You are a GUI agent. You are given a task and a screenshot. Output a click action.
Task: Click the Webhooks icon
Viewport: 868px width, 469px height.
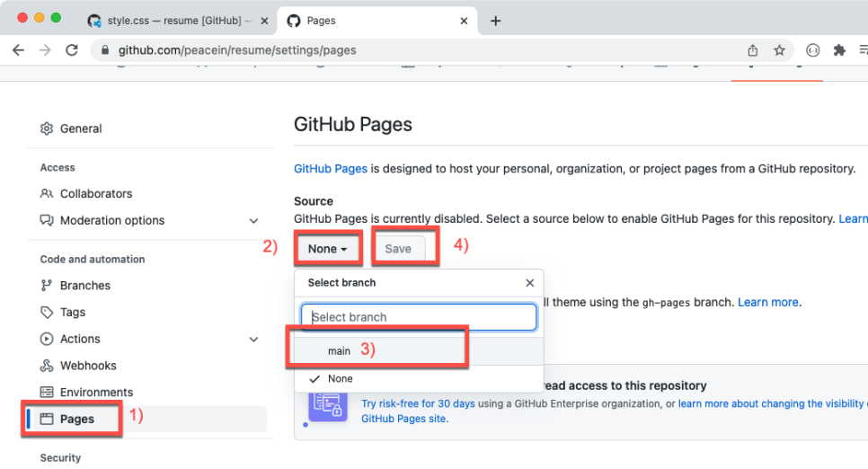(47, 366)
